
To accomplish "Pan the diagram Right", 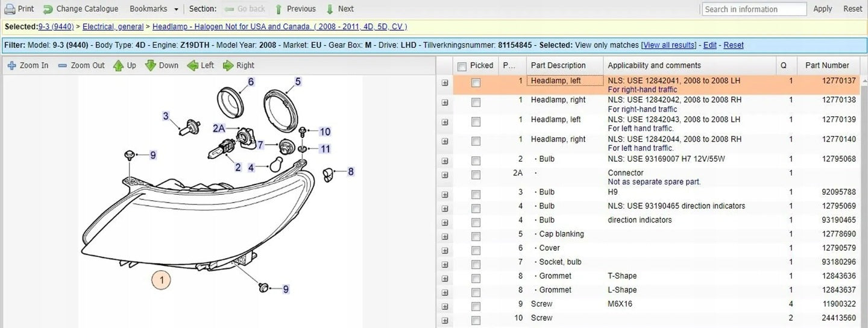I will click(228, 65).
